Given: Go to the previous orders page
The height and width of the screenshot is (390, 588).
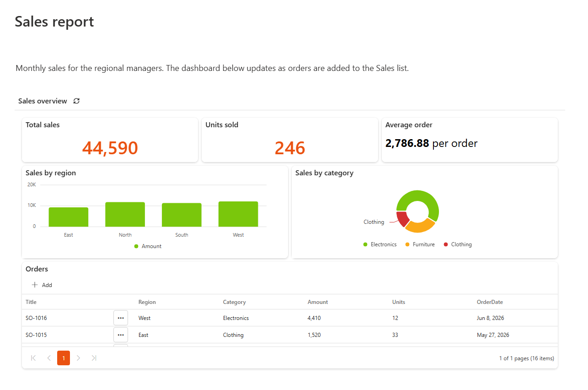Looking at the screenshot, I should click(49, 358).
